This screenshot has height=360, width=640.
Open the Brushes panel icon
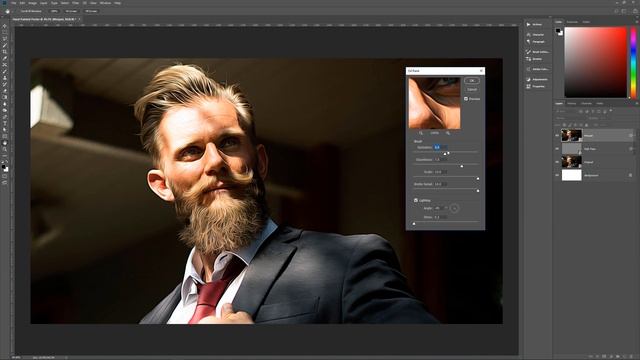528,59
